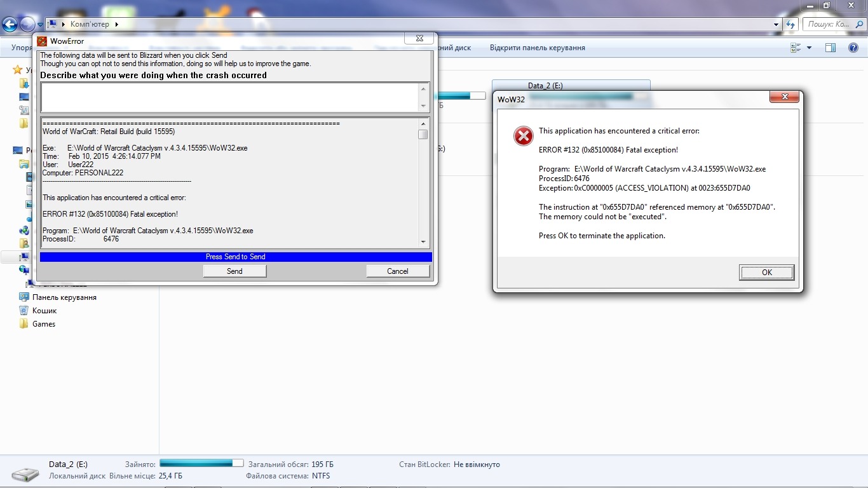
Task: Click the address bar refresh button
Action: [790, 24]
